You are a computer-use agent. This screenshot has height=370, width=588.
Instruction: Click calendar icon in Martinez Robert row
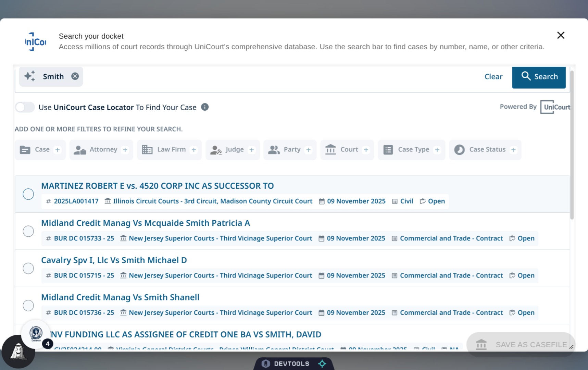tap(322, 201)
